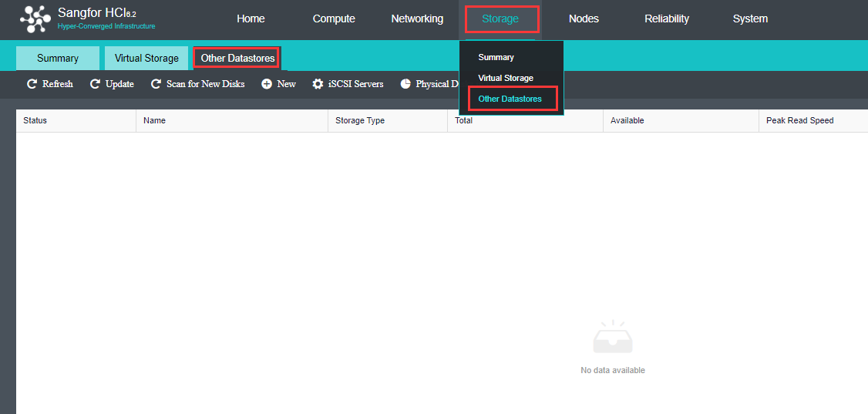
Task: Open iSCSI Servers gear icon
Action: click(318, 84)
